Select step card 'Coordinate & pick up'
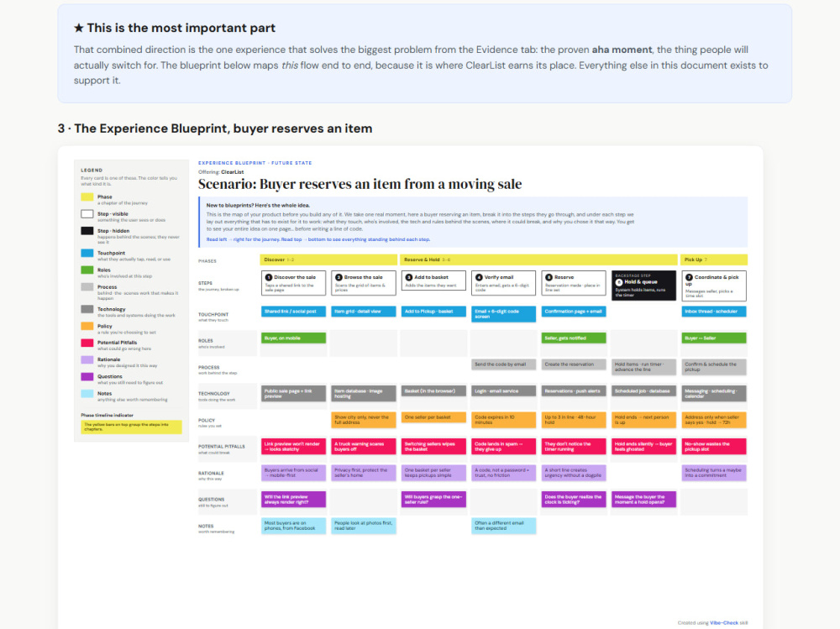840x629 pixels. [714, 286]
